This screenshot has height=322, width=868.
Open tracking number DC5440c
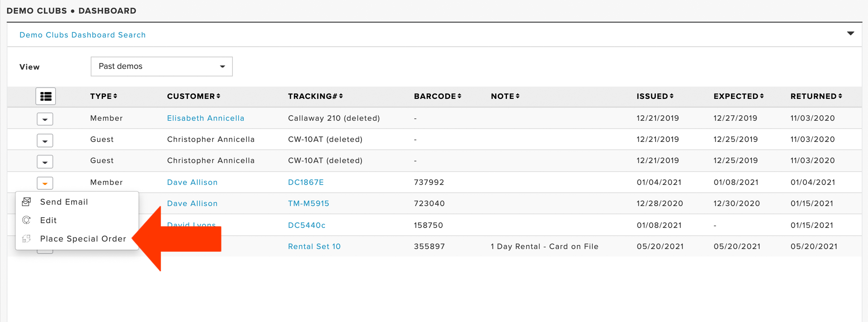coord(307,225)
